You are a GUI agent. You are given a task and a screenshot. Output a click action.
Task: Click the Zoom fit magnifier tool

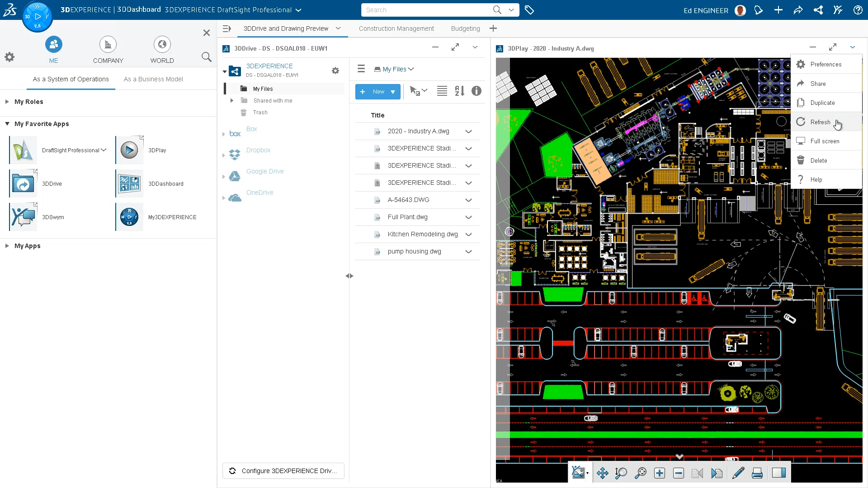point(641,473)
